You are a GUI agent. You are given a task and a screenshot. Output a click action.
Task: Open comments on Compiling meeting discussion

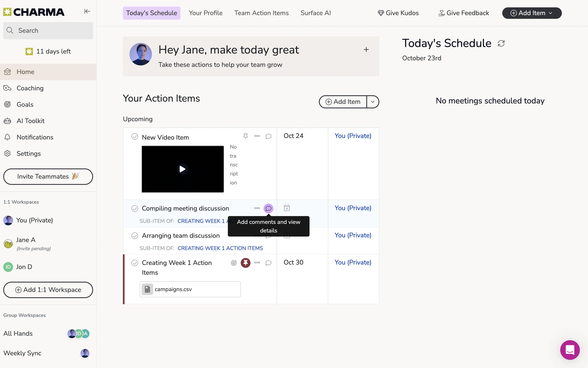268,209
